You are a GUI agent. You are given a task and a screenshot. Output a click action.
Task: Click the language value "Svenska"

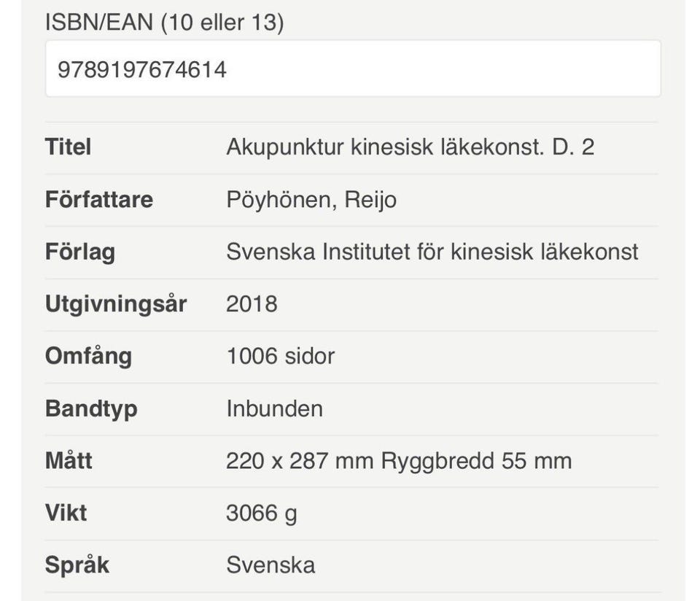[271, 565]
